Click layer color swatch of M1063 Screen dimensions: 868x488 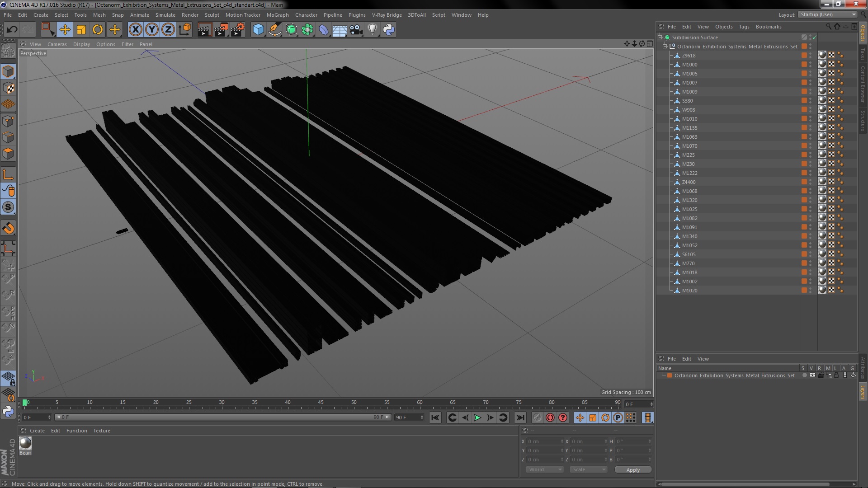tap(804, 137)
